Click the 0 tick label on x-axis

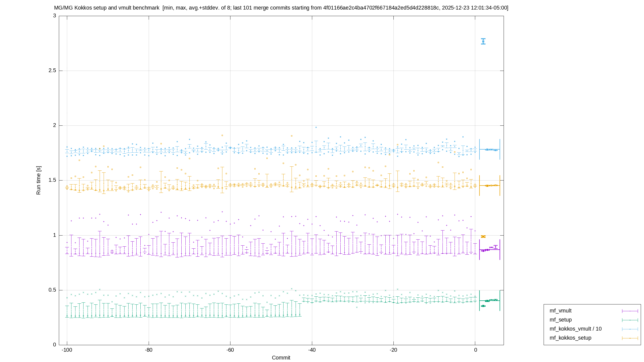pyautogui.click(x=475, y=350)
